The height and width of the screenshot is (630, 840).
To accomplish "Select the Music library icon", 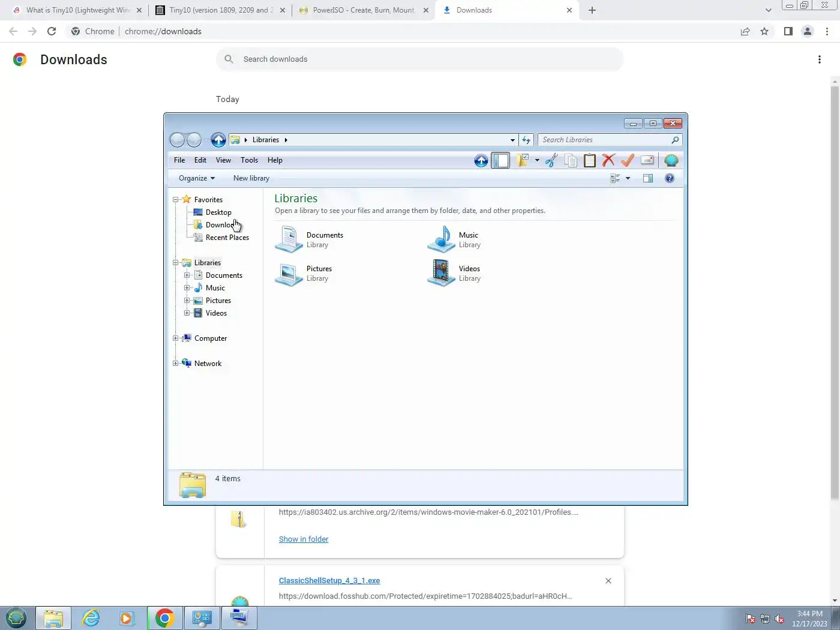I will click(442, 239).
